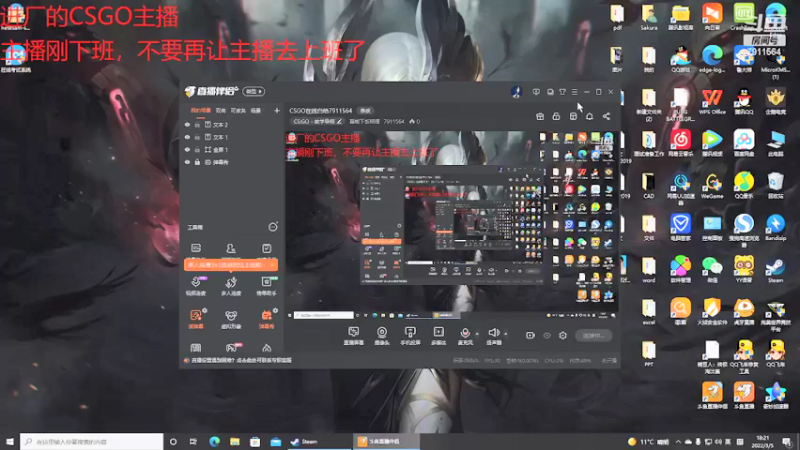Toggle lock of 文本 2 layer

coord(197,125)
